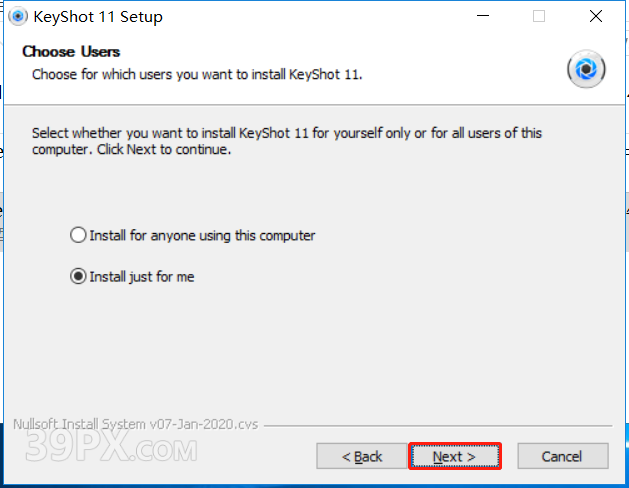The image size is (629, 488).
Task: Go back with the Back button
Action: coord(362,456)
